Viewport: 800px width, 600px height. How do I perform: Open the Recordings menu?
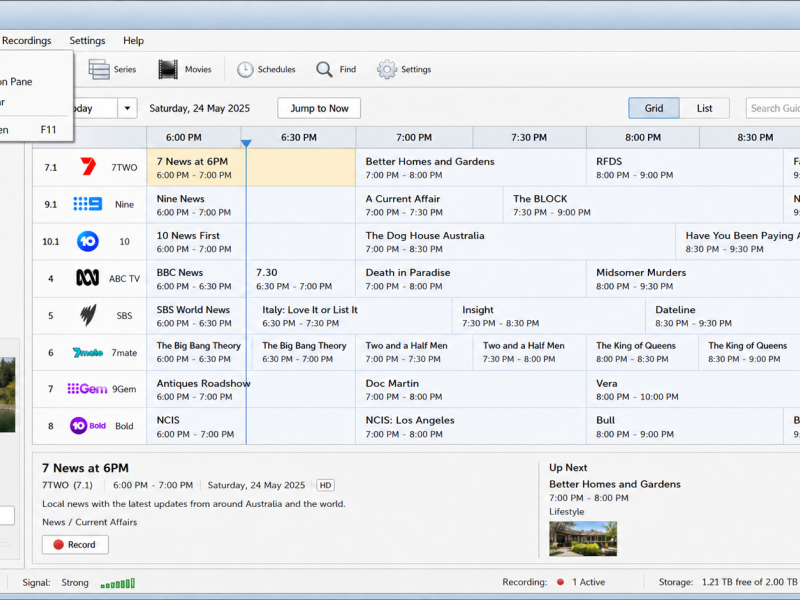pos(27,40)
